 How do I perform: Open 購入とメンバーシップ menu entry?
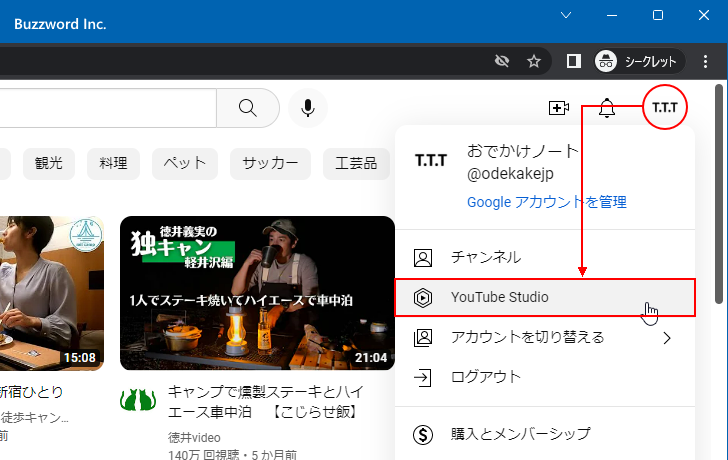545,435
